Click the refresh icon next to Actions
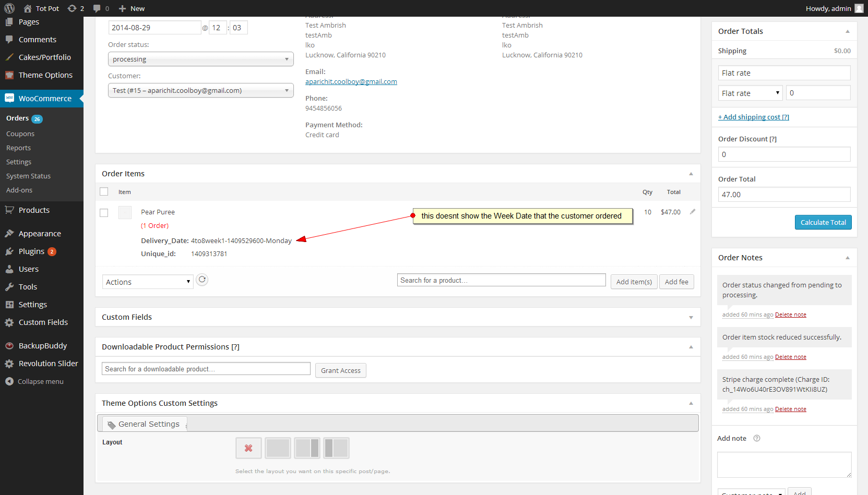 [202, 280]
